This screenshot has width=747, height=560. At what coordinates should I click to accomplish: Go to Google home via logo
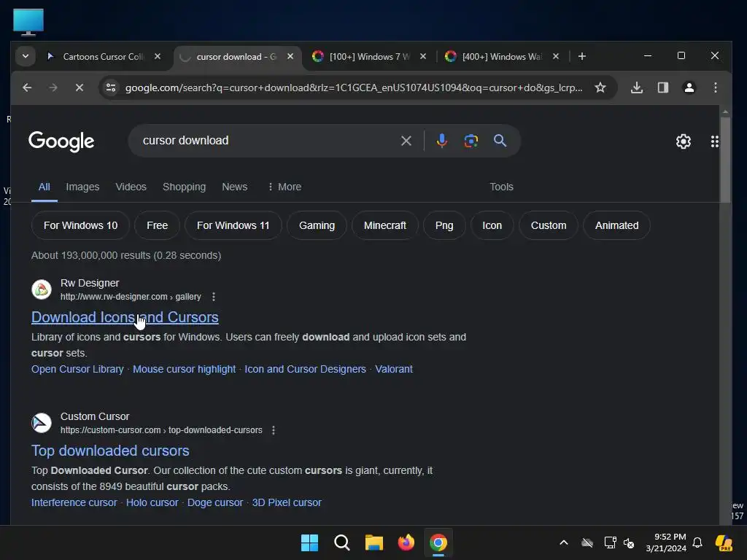tap(61, 141)
